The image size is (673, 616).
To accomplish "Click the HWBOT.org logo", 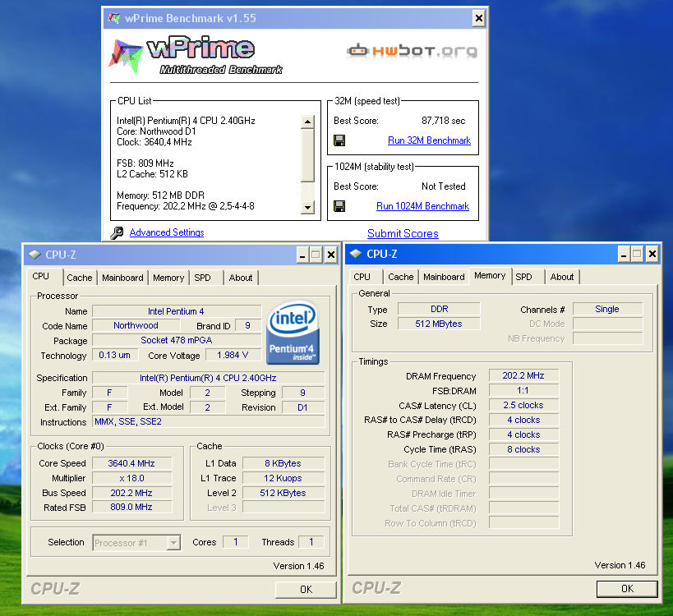I will [412, 51].
